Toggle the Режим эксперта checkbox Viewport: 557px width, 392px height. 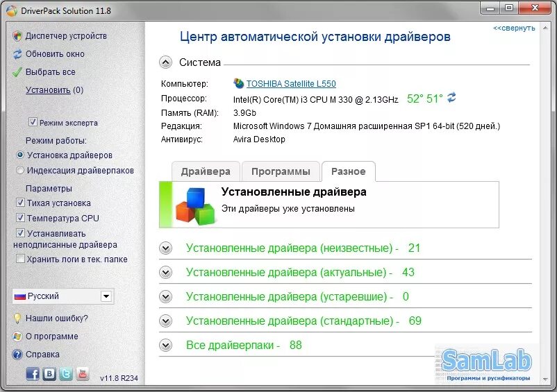click(x=33, y=122)
